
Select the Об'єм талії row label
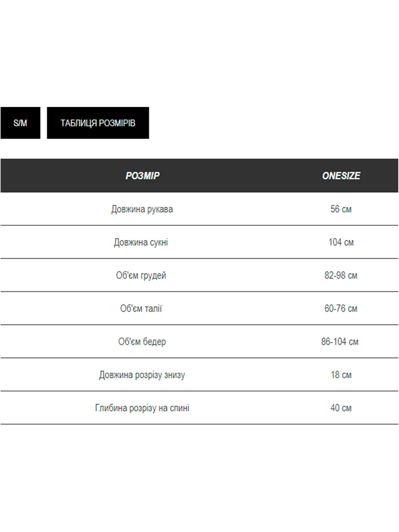(x=141, y=309)
